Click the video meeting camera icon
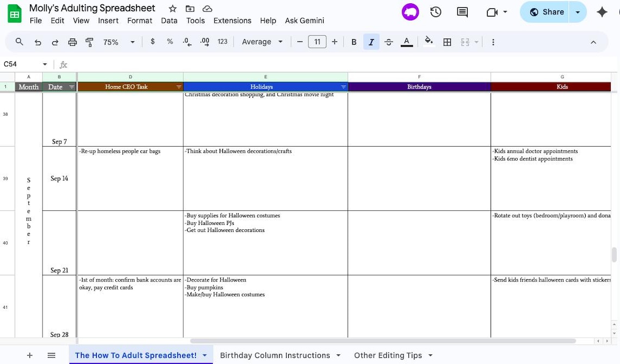Image resolution: width=620 pixels, height=364 pixels. click(x=492, y=12)
